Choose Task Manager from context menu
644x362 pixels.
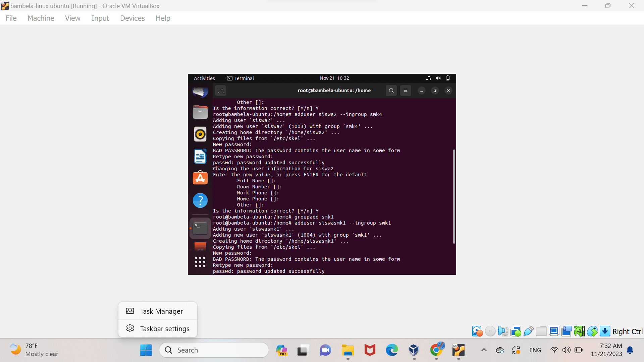point(158,311)
